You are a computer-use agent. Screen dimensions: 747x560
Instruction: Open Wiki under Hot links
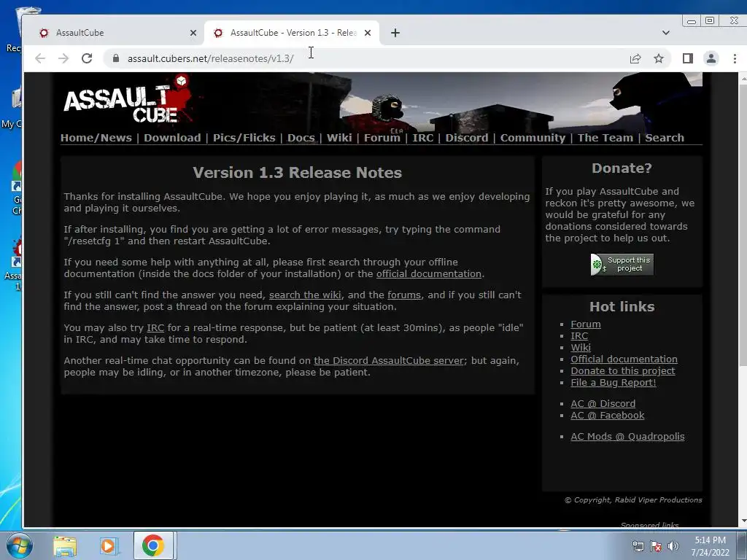580,348
